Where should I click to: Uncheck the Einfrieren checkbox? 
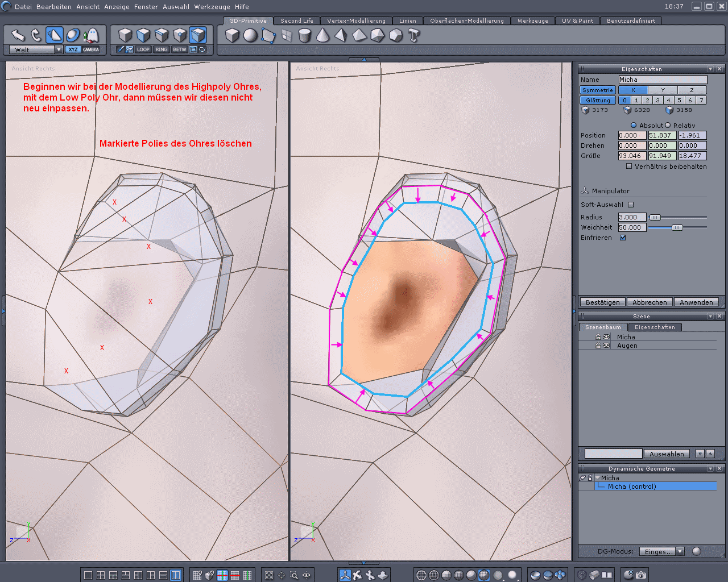(623, 238)
